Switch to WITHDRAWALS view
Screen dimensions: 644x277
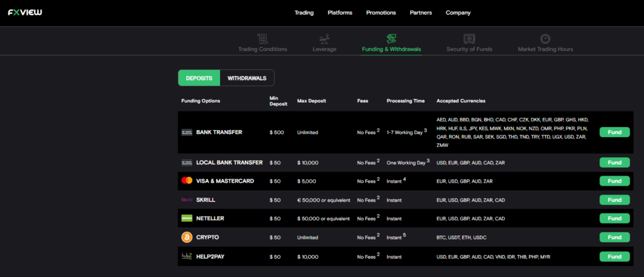click(247, 78)
